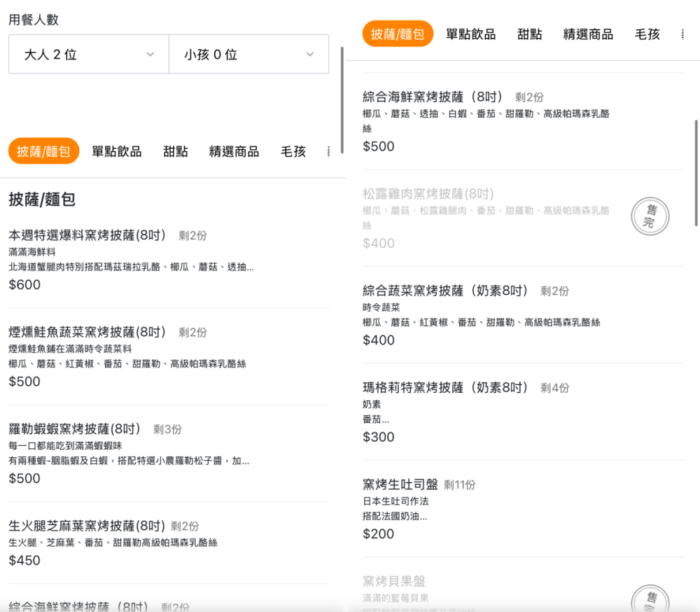
Task: Select the highlighted 披薩/麵包 tab
Action: coord(43,151)
